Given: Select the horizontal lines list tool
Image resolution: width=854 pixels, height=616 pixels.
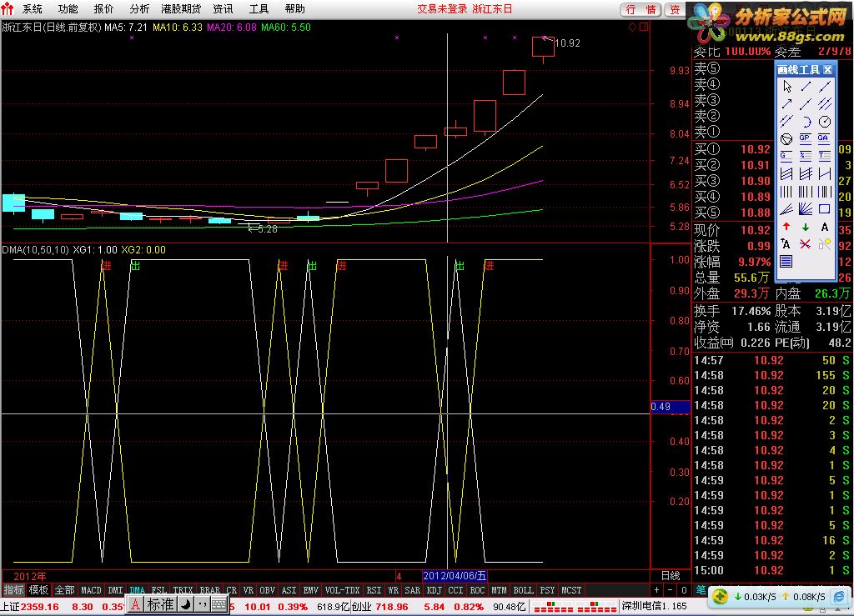Looking at the screenshot, I should [786, 261].
